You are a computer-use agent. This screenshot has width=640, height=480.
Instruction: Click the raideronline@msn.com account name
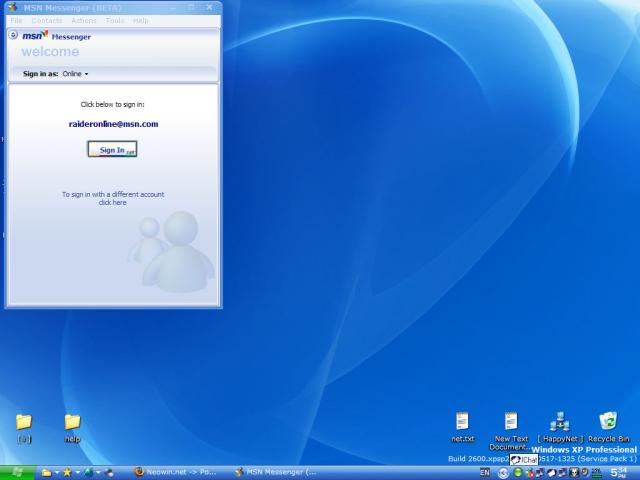113,124
